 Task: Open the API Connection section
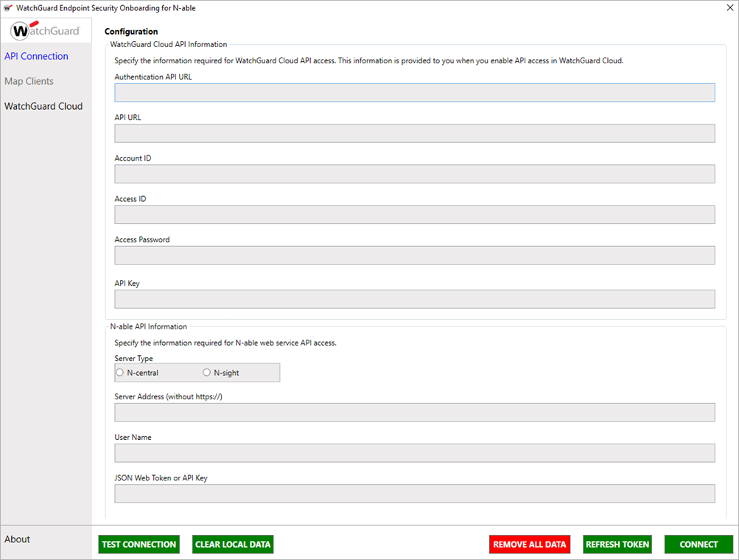click(x=36, y=56)
